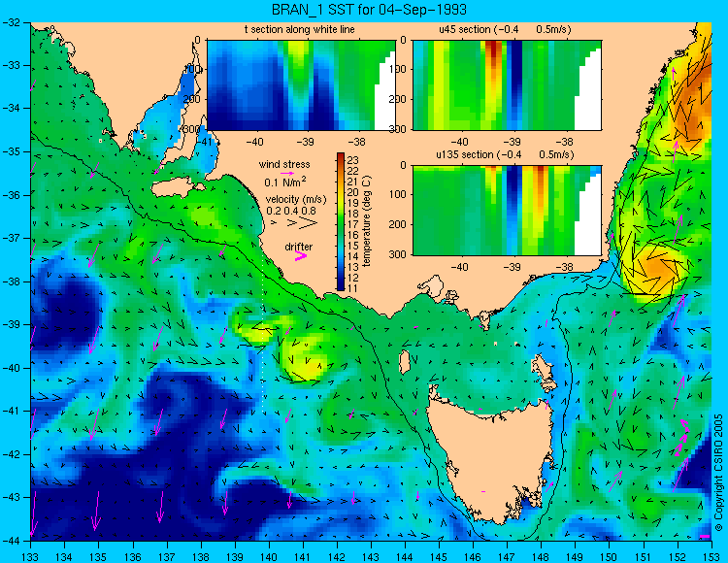This screenshot has width=728, height=563.
Task: Click longitude axis label 147
Action: 507,557
